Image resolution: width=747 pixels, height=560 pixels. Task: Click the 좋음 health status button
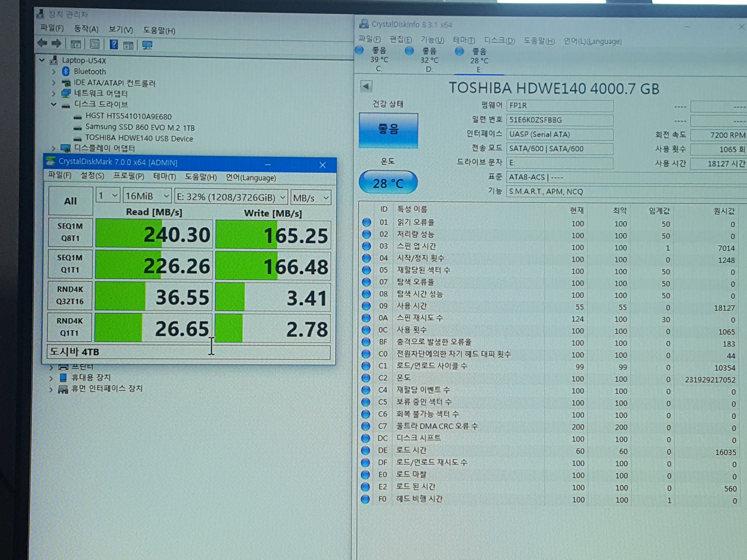[x=388, y=130]
